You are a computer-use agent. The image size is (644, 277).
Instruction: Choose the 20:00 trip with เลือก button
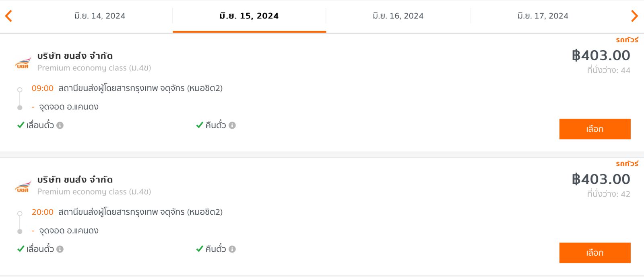coord(595,253)
